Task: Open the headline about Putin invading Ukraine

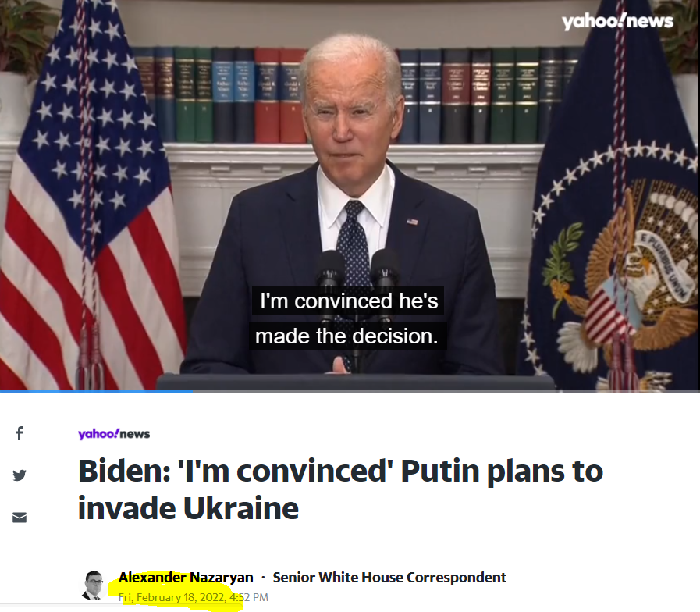Action: 340,489
